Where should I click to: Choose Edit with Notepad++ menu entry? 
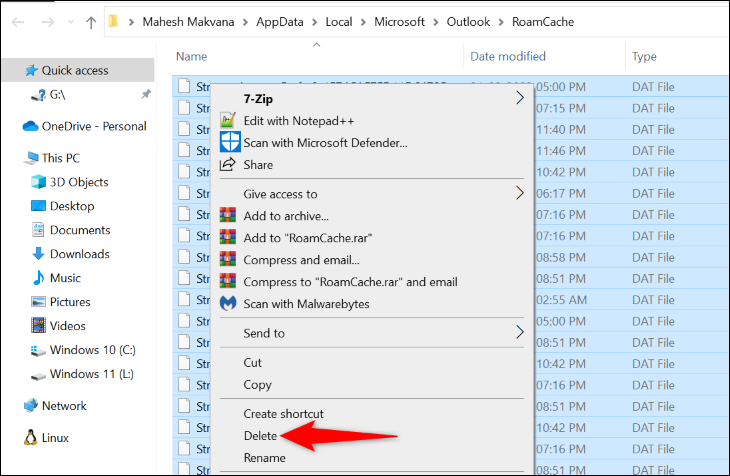click(299, 121)
